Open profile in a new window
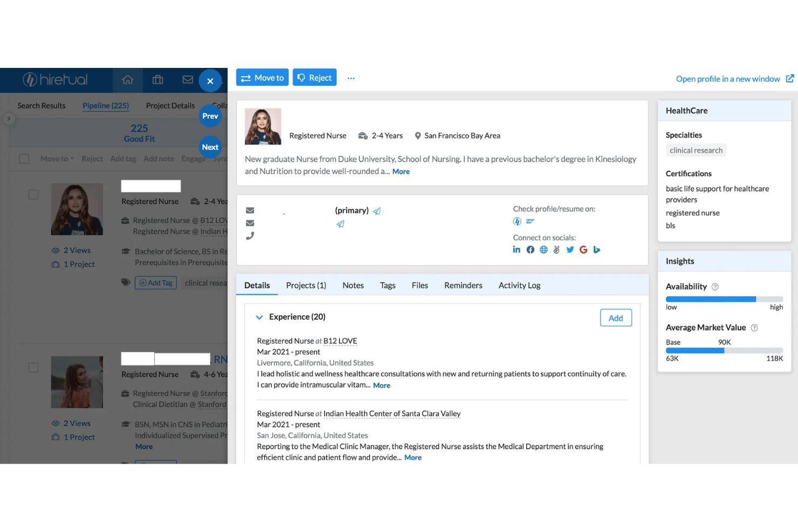This screenshot has height=532, width=798. coord(728,79)
